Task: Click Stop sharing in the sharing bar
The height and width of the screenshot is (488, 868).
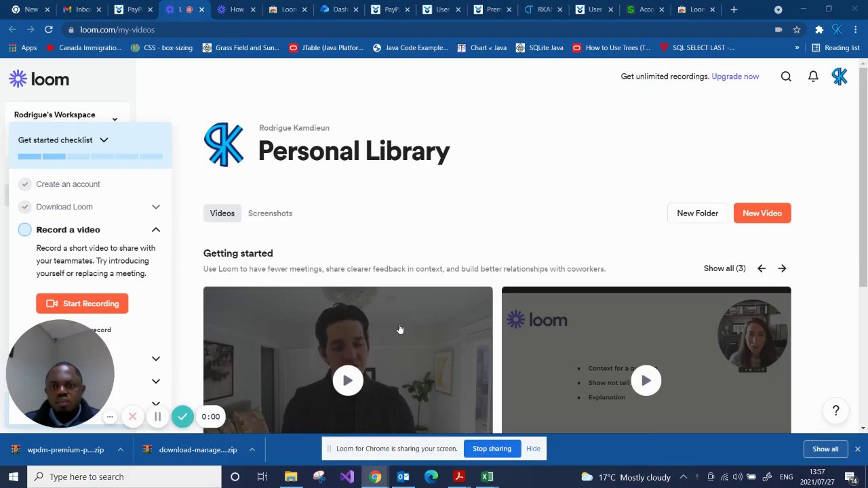Action: pyautogui.click(x=492, y=449)
